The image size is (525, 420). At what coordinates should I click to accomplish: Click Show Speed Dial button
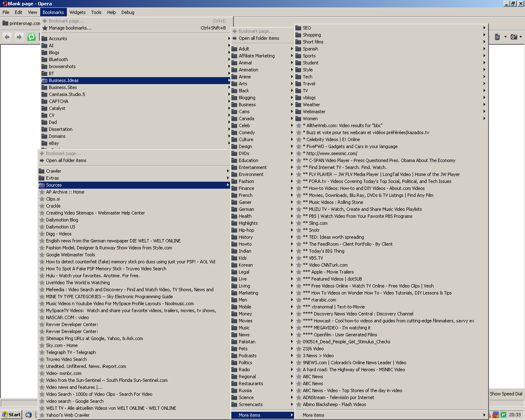pyautogui.click(x=506, y=394)
